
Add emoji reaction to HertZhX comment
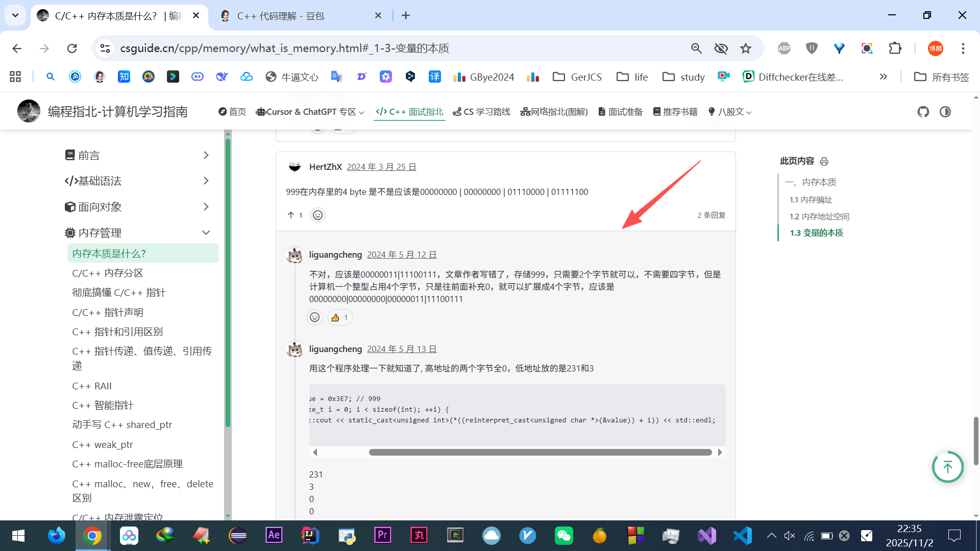[317, 215]
